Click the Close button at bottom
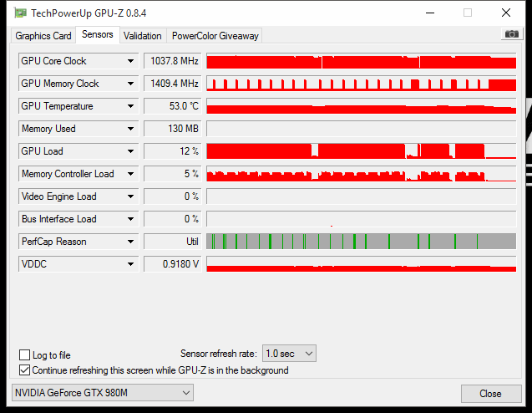The height and width of the screenshot is (413, 532). pos(491,394)
